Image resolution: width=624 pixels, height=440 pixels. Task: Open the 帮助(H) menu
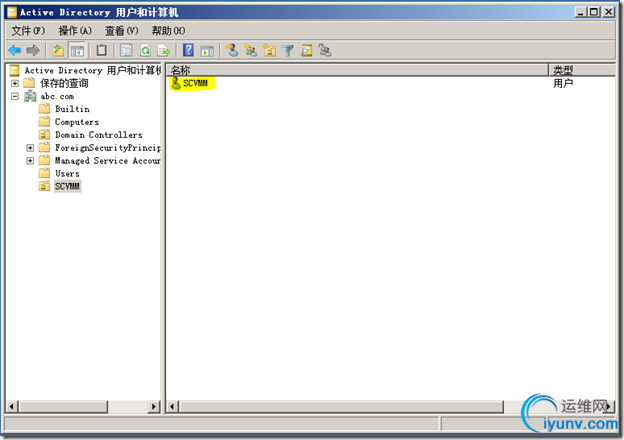pyautogui.click(x=168, y=31)
